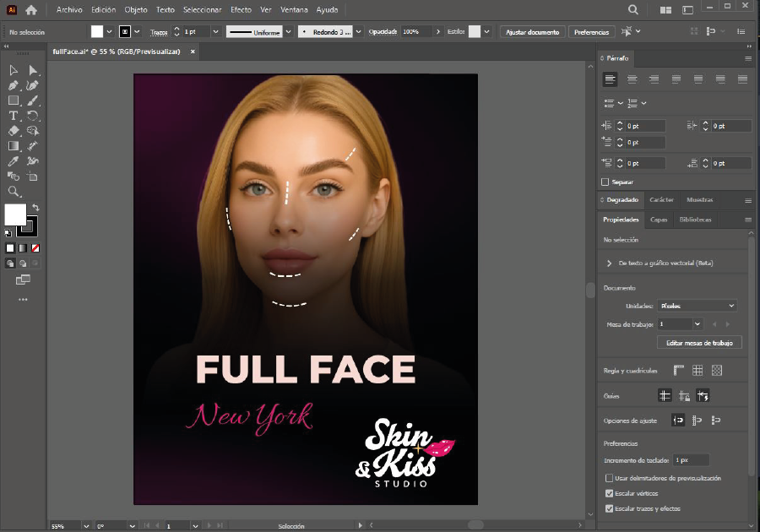Open the Carácter panel tab

tap(661, 199)
